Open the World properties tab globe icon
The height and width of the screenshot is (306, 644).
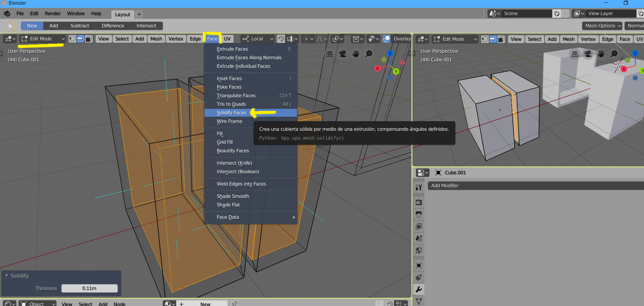(419, 250)
